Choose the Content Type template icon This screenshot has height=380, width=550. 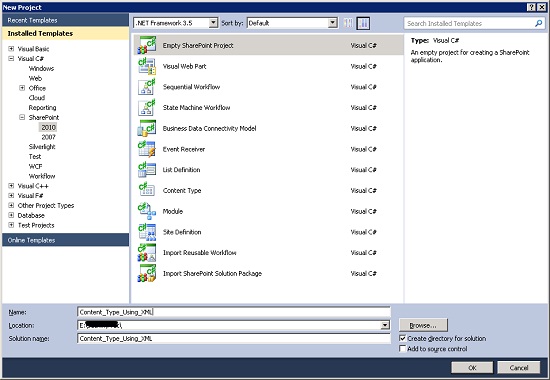(x=147, y=190)
